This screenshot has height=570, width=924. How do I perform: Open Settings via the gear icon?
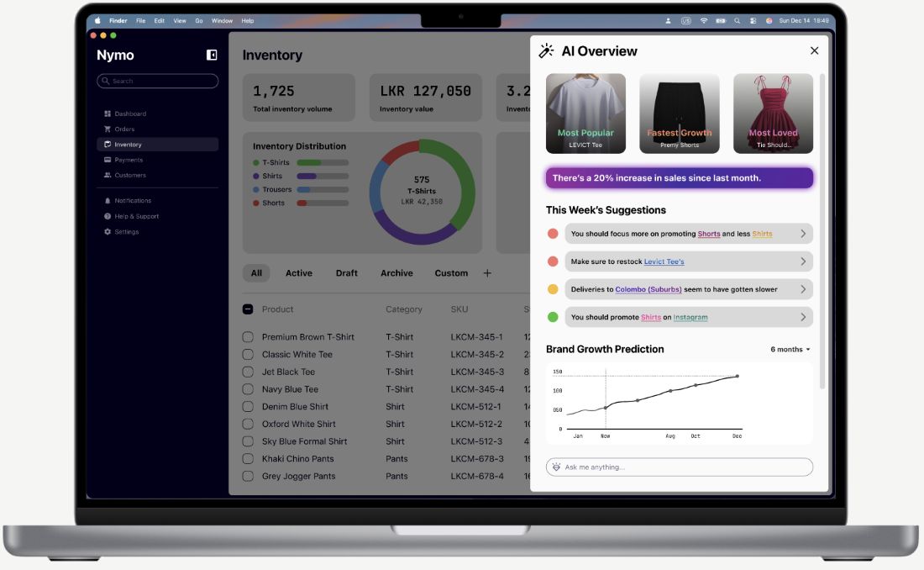pyautogui.click(x=108, y=232)
